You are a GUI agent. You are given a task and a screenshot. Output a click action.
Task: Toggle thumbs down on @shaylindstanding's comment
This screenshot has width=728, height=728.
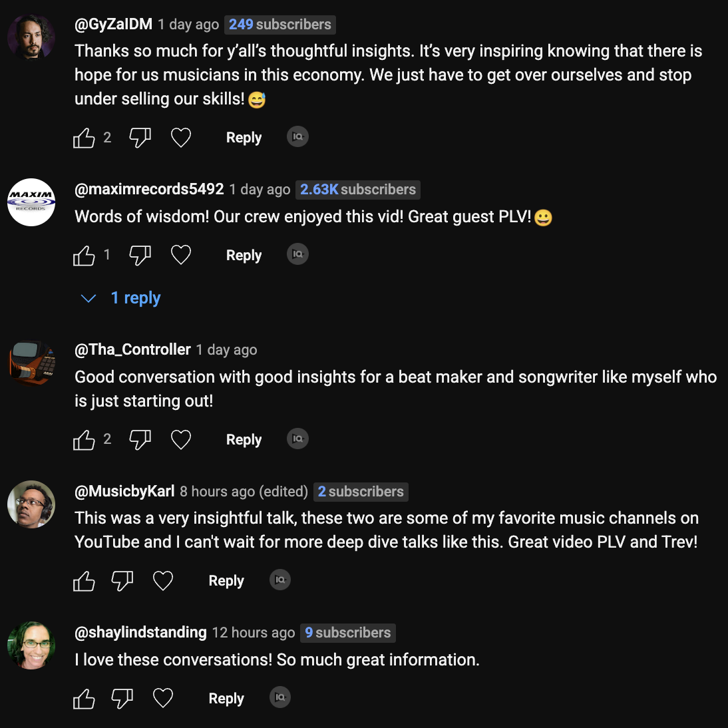(x=122, y=699)
